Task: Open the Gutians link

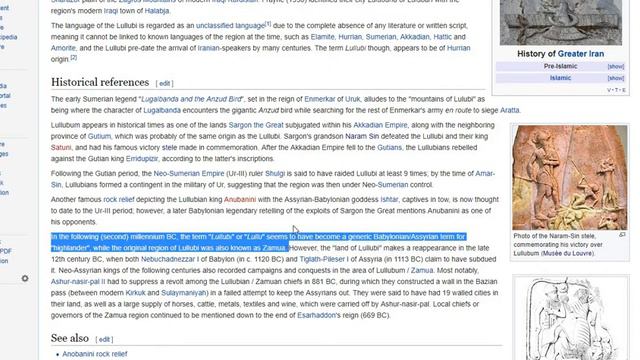Action: [389, 147]
